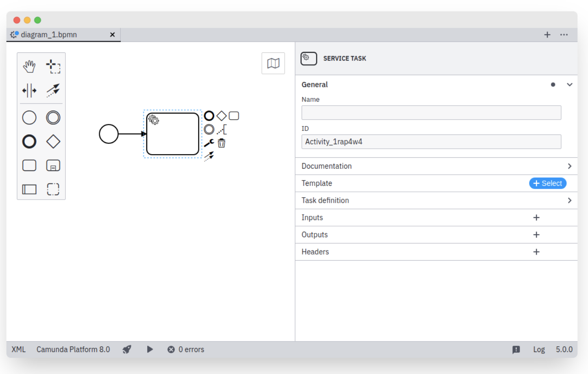Start a process instance

(150, 350)
